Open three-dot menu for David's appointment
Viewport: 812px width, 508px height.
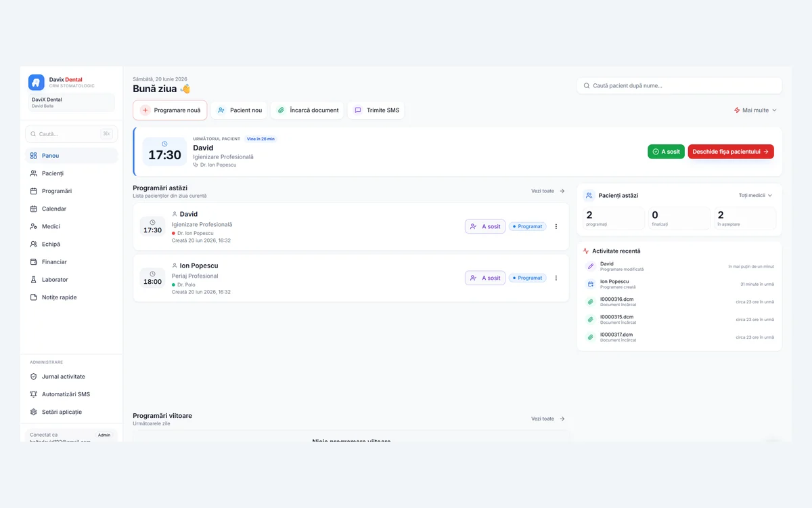click(x=556, y=226)
